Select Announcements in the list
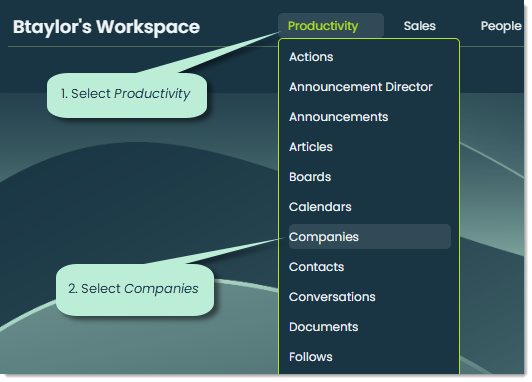The image size is (532, 382). [x=338, y=117]
